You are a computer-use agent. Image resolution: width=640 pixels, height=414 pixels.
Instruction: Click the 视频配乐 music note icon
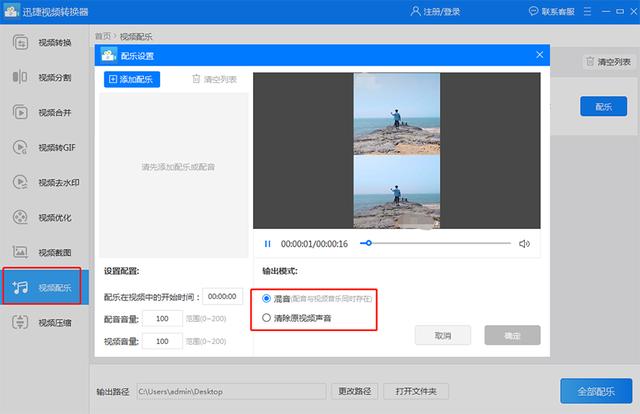[20, 287]
